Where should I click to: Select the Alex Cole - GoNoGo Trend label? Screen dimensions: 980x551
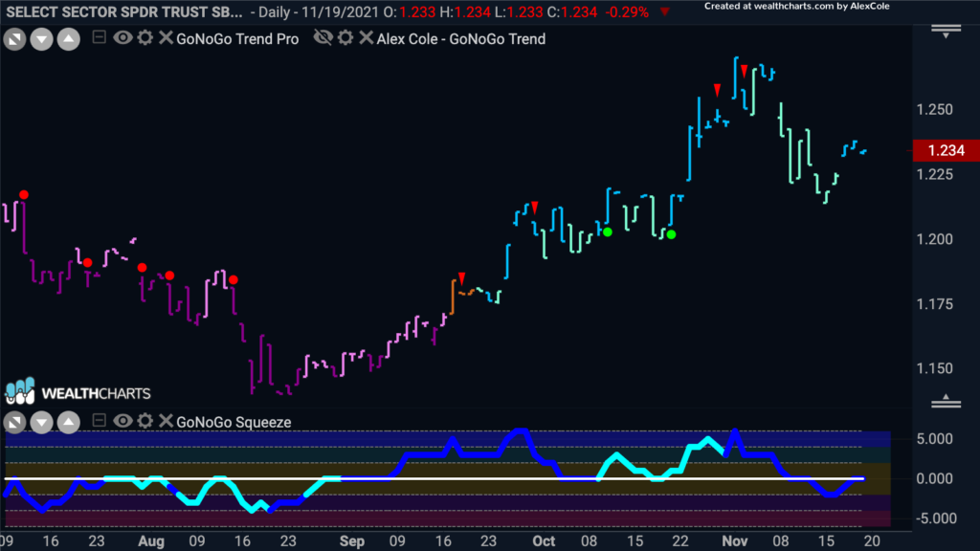pos(460,38)
